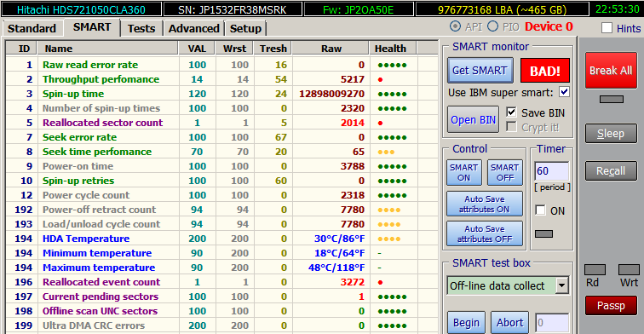Select the Throughput perfomance row
This screenshot has height=334, width=644.
pyautogui.click(x=221, y=79)
